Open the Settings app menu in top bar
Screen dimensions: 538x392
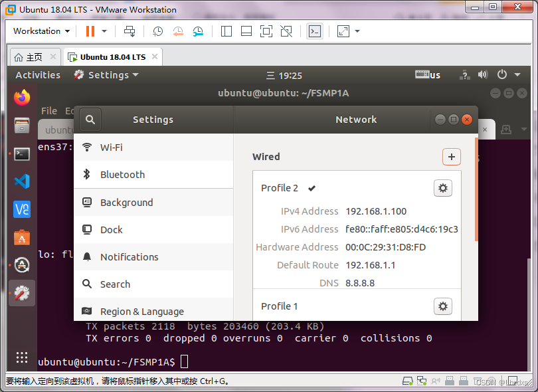(x=107, y=75)
